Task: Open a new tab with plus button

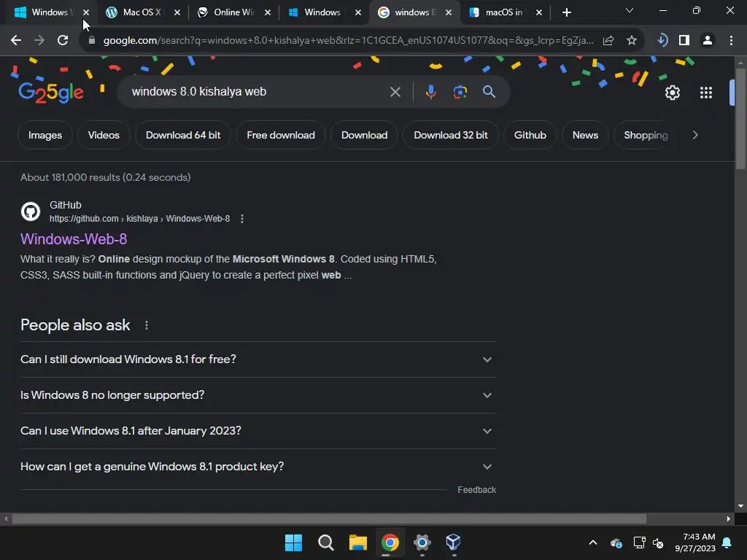Action: (x=566, y=12)
